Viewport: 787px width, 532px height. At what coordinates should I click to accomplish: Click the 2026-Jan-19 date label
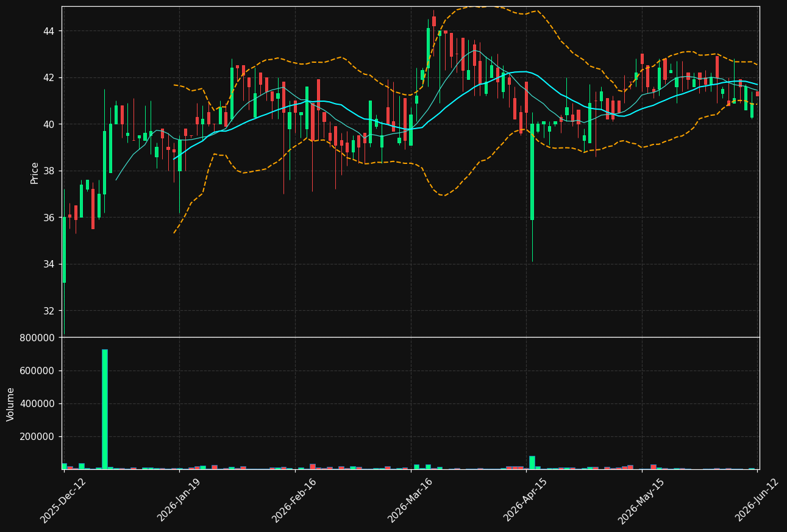coord(179,500)
